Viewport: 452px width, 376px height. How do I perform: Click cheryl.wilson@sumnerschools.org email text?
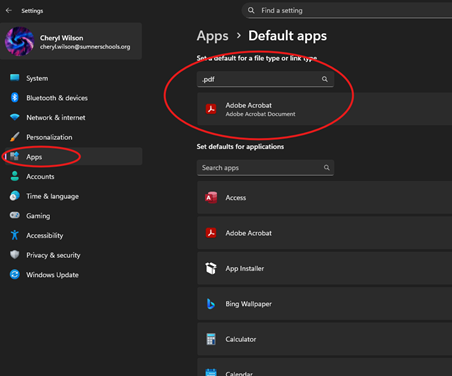85,47
